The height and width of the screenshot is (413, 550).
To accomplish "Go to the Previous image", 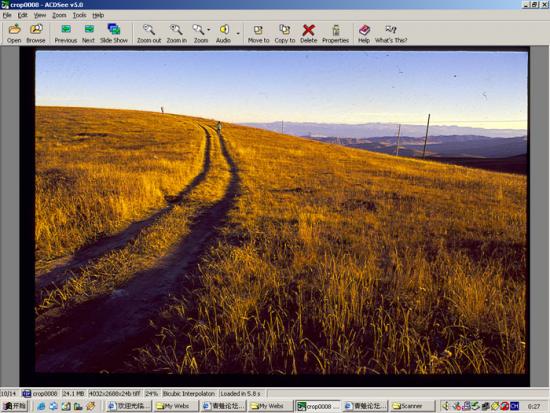I will tap(66, 33).
